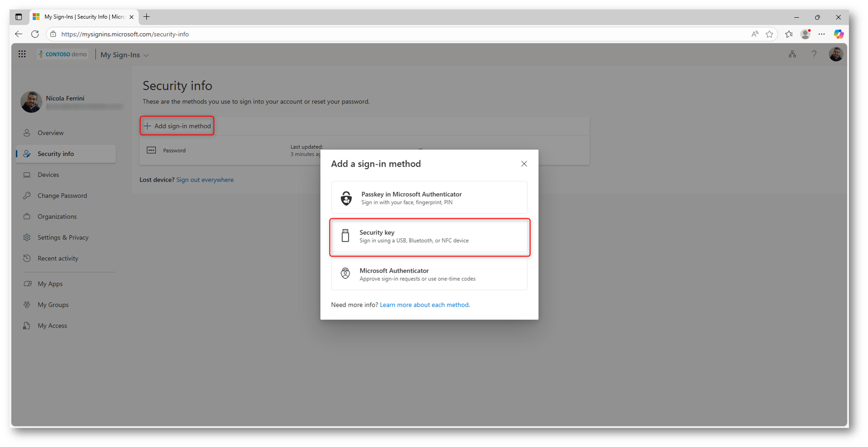Screen dimensions: 868x447
Task: Select Security key sign-in option
Action: [x=429, y=237]
